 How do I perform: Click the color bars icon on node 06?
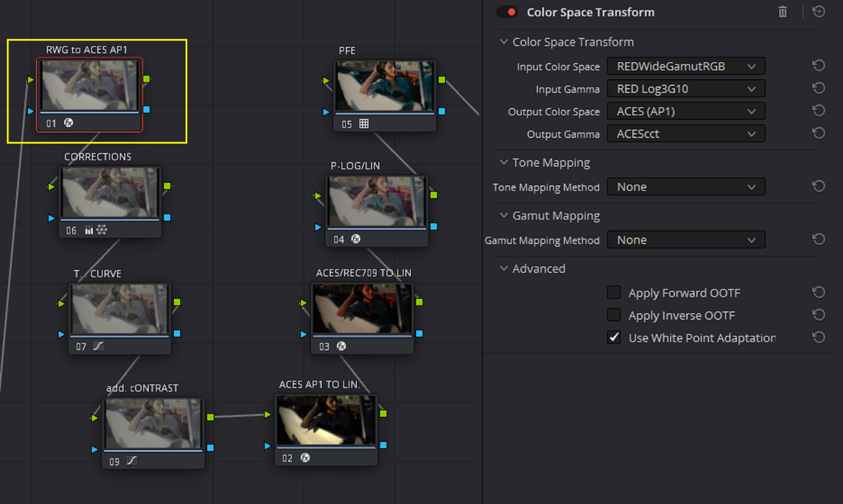89,230
